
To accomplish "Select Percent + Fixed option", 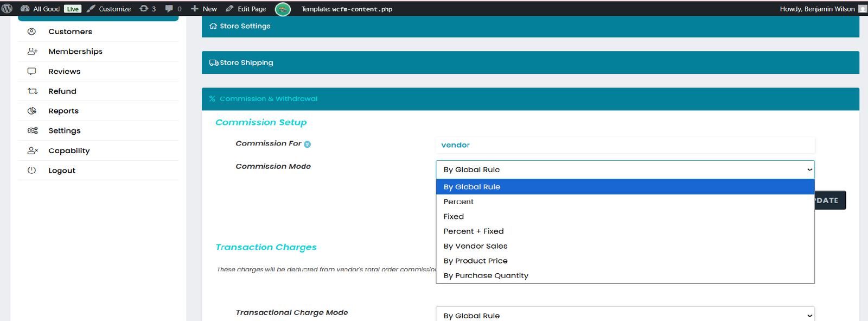I will [x=473, y=231].
